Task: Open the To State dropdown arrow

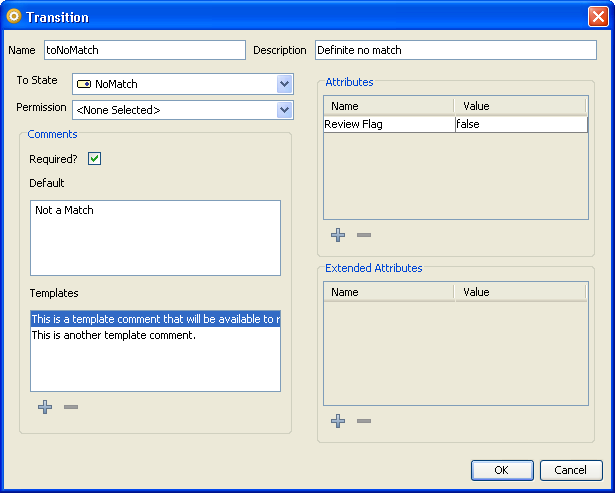Action: [284, 84]
